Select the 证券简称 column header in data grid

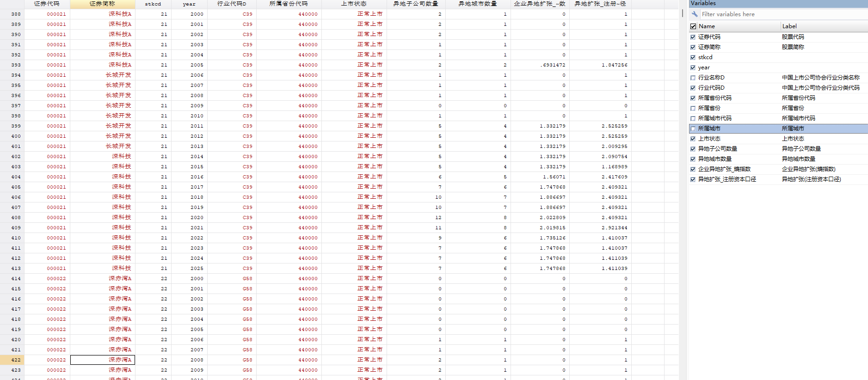tap(102, 4)
